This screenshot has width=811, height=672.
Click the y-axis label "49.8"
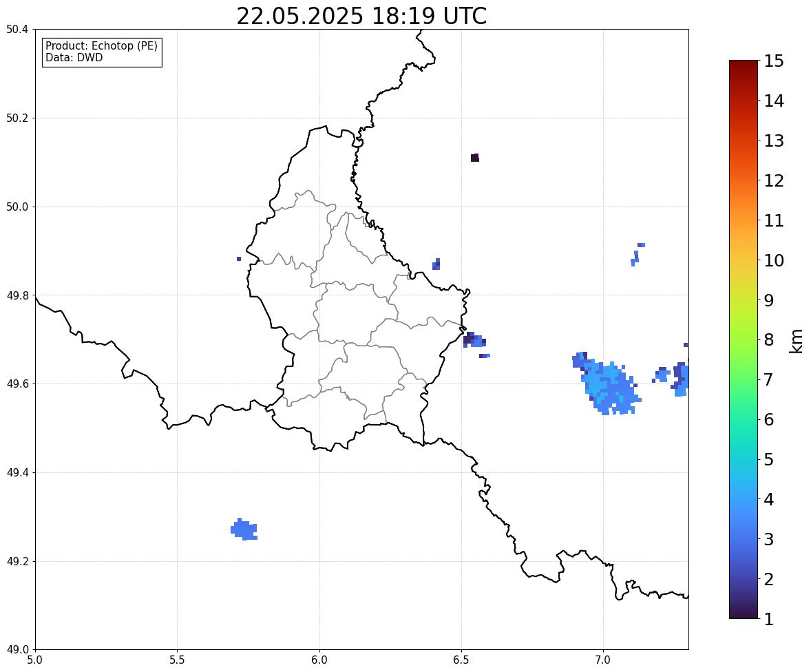click(17, 295)
